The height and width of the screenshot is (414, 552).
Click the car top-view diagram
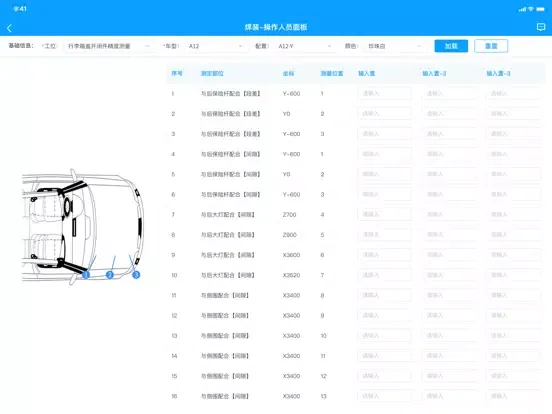[83, 226]
